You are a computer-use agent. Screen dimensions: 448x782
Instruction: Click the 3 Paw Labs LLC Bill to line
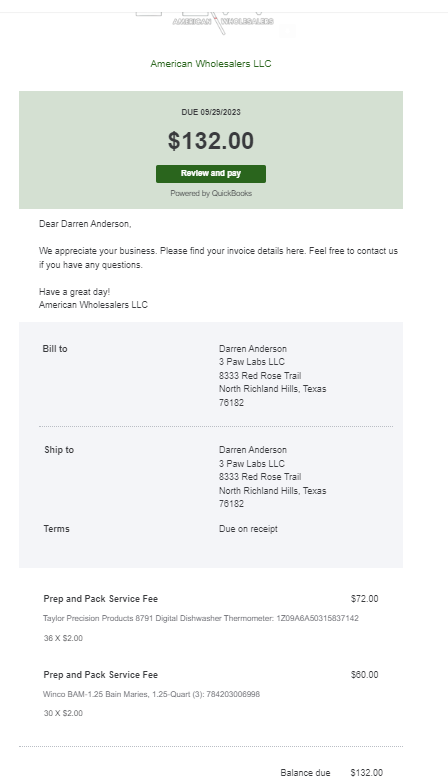coord(252,362)
